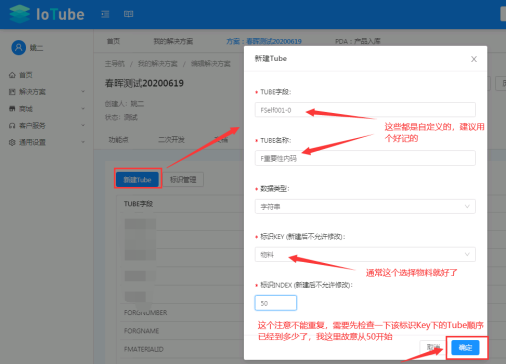Click the 创建人 text line

(x=124, y=104)
